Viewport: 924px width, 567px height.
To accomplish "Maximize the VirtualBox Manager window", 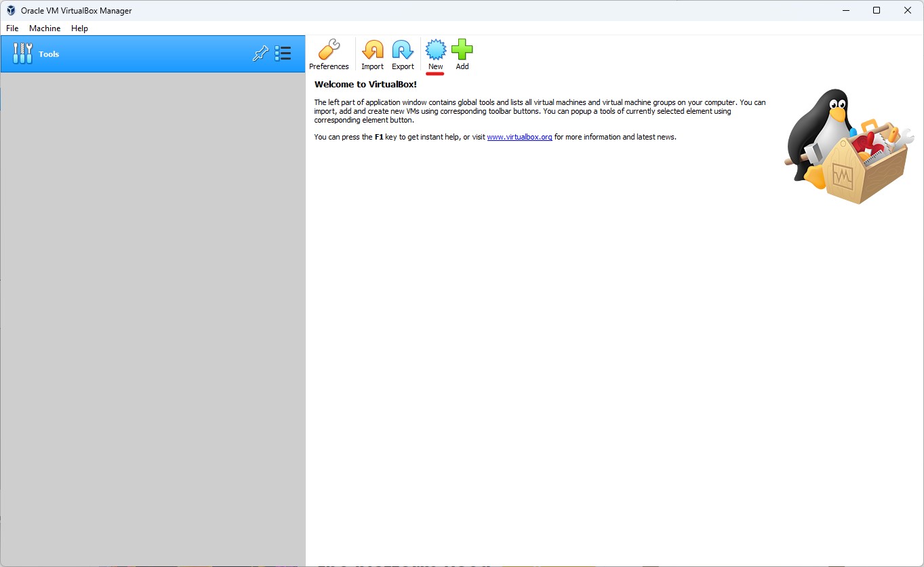I will 877,10.
